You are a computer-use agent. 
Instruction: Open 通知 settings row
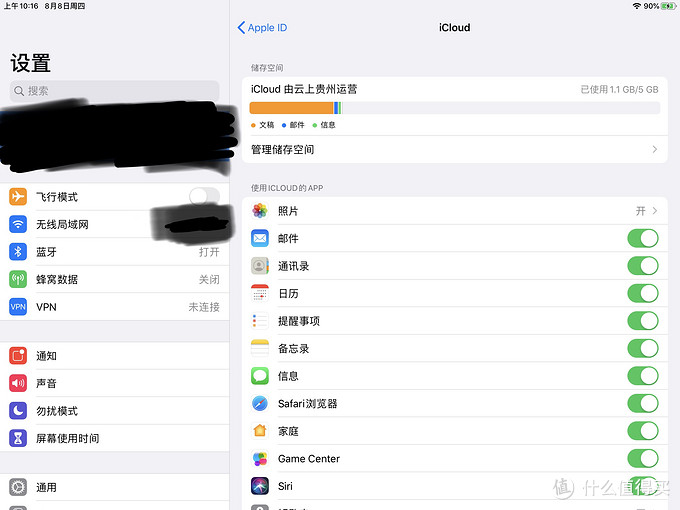click(x=115, y=356)
